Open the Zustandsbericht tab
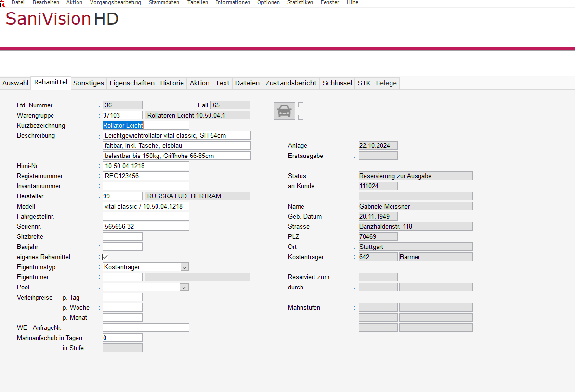 (x=291, y=83)
